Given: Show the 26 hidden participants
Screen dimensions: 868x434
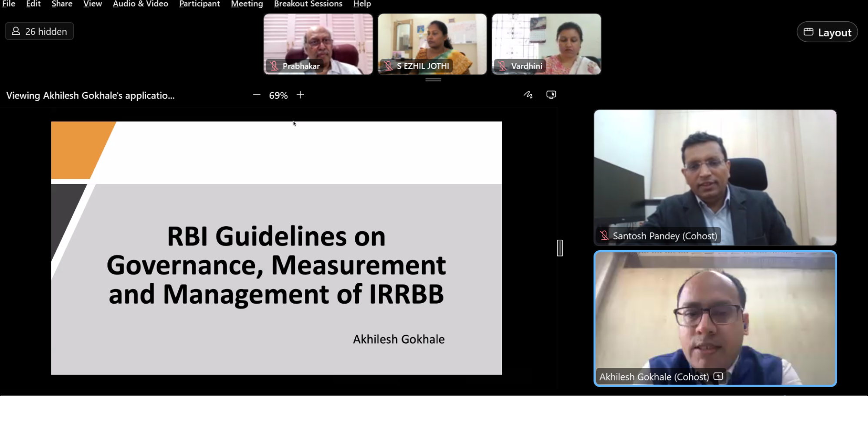Looking at the screenshot, I should click(40, 31).
